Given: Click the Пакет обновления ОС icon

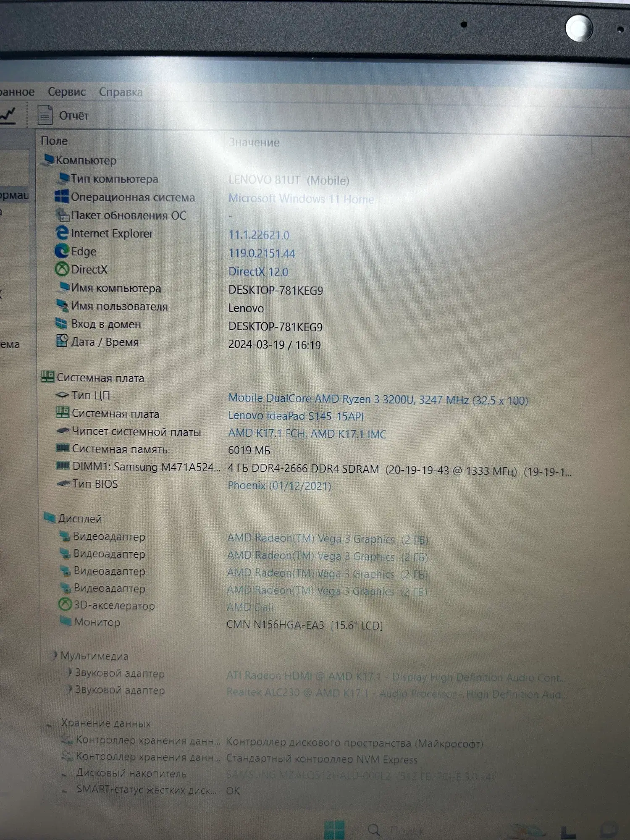Looking at the screenshot, I should coord(63,215).
